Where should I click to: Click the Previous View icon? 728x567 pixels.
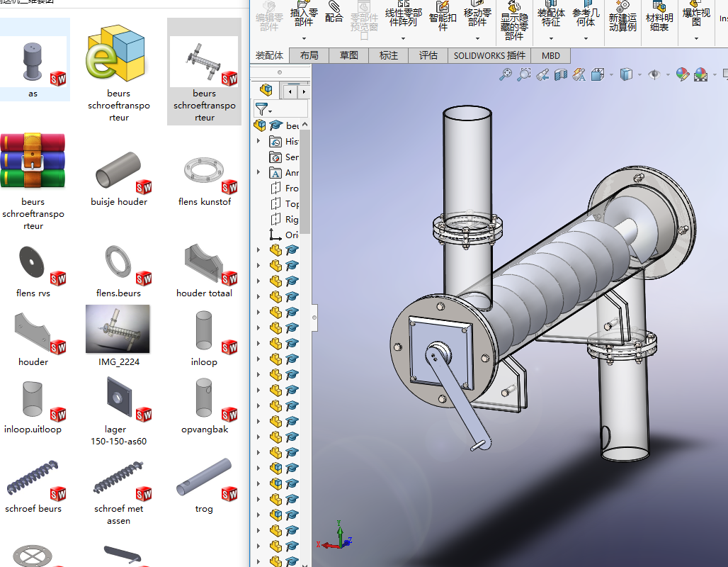542,74
